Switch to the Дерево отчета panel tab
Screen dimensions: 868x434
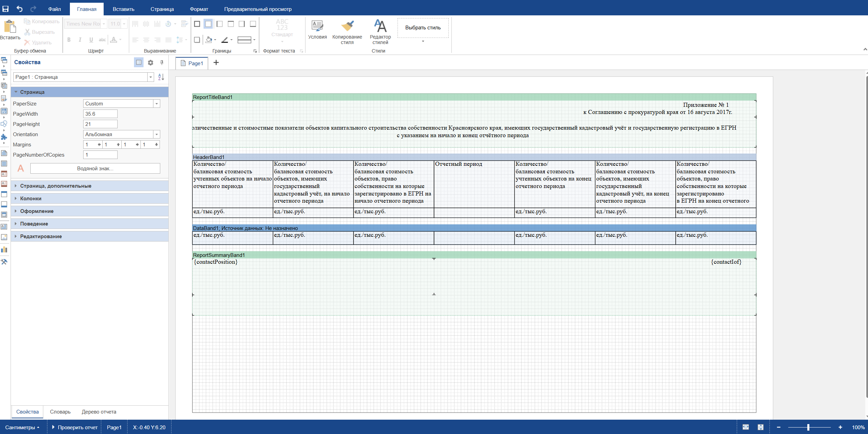pos(99,412)
